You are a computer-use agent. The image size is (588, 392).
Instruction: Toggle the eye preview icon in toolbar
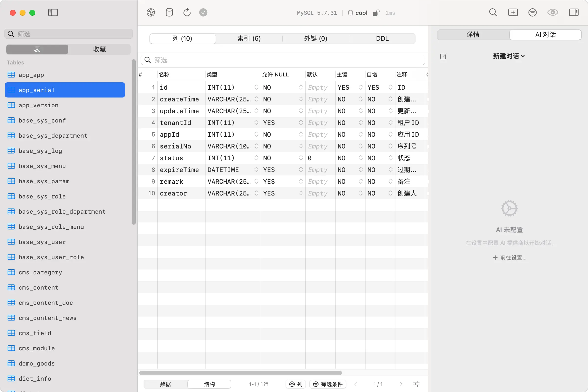point(553,12)
